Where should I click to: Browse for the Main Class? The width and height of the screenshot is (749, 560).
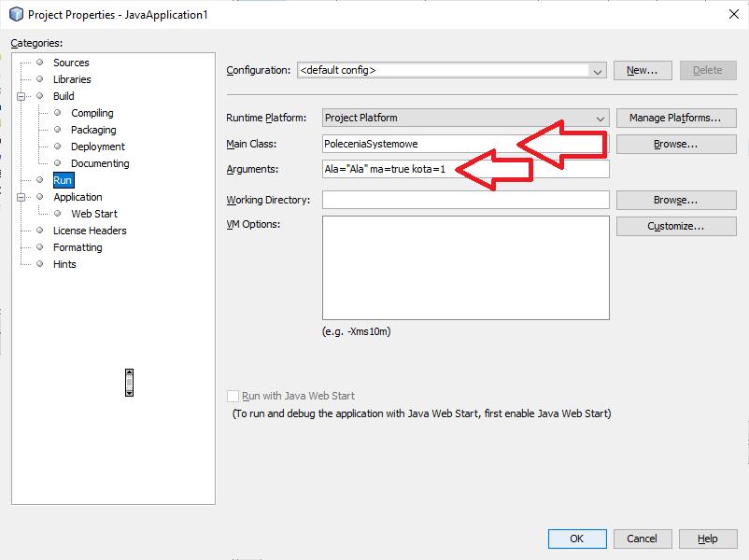click(x=675, y=145)
